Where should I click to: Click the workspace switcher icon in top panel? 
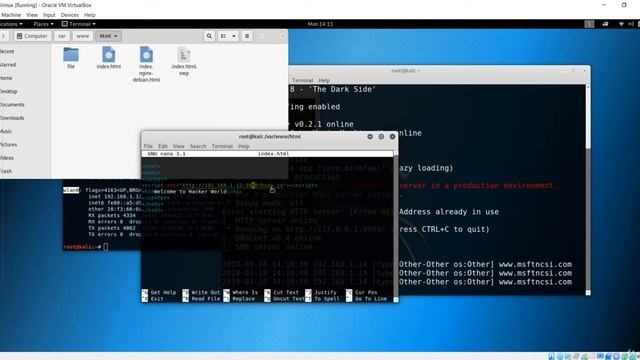click(589, 24)
